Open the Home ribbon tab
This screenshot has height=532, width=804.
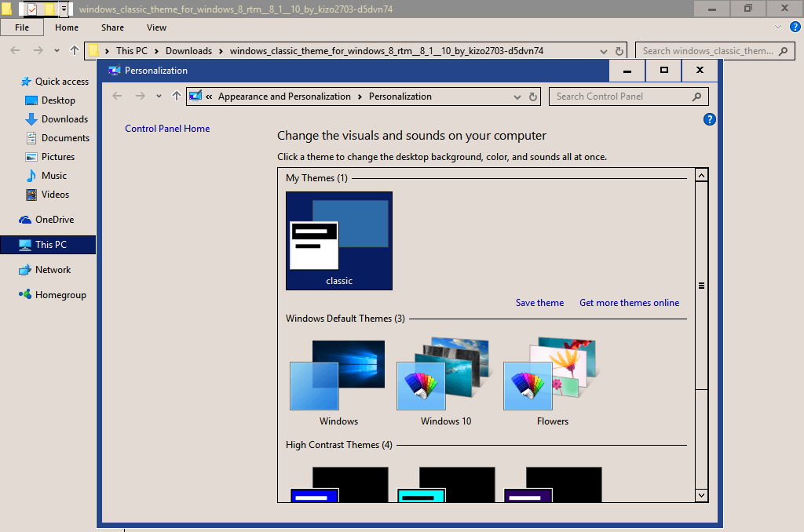point(67,27)
